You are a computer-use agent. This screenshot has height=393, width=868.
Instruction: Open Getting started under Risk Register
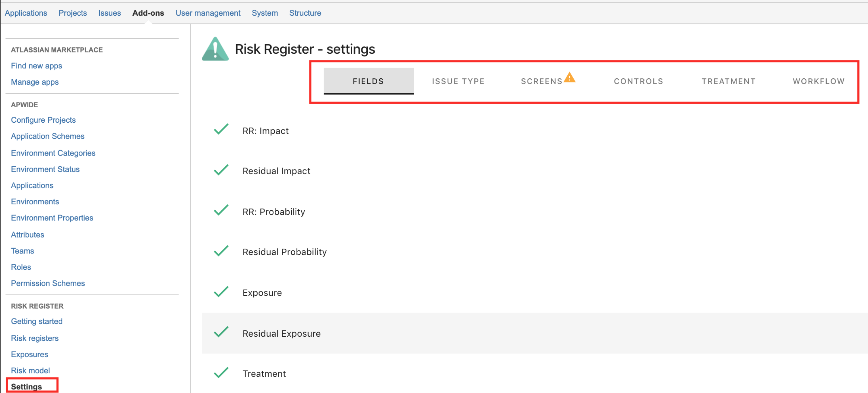[37, 321]
